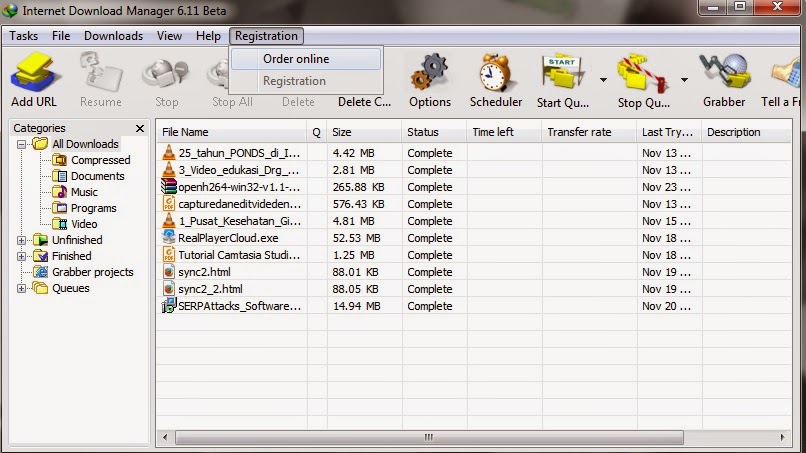
Task: Click the horizontal scrollbar thumb
Action: 429,438
